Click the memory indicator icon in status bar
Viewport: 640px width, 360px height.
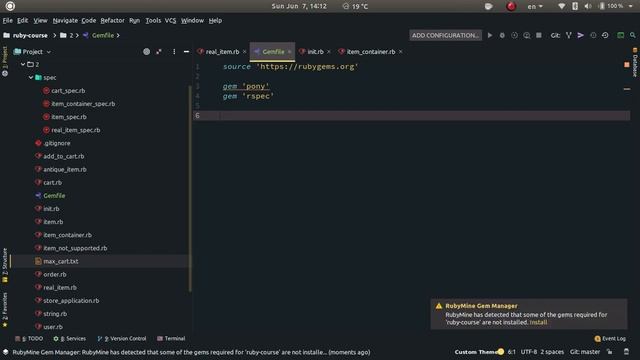click(x=627, y=352)
